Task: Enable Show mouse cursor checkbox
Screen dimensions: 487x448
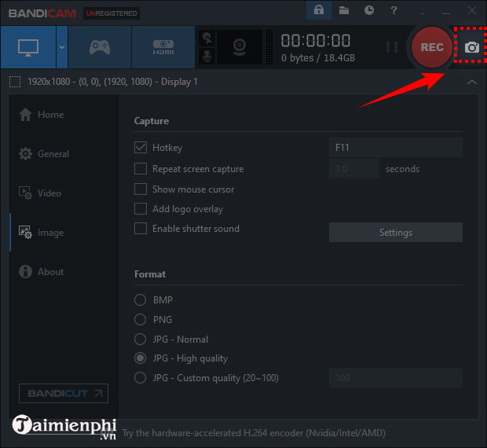Action: click(141, 189)
